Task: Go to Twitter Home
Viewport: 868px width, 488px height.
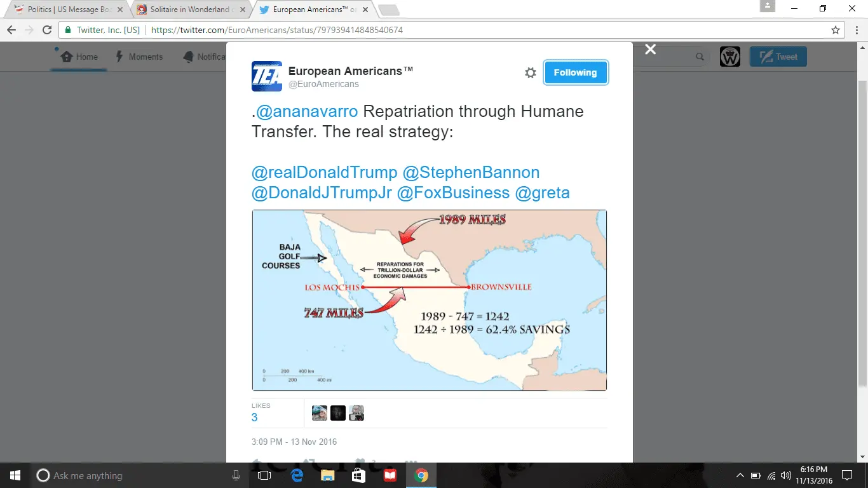Action: pyautogui.click(x=79, y=57)
